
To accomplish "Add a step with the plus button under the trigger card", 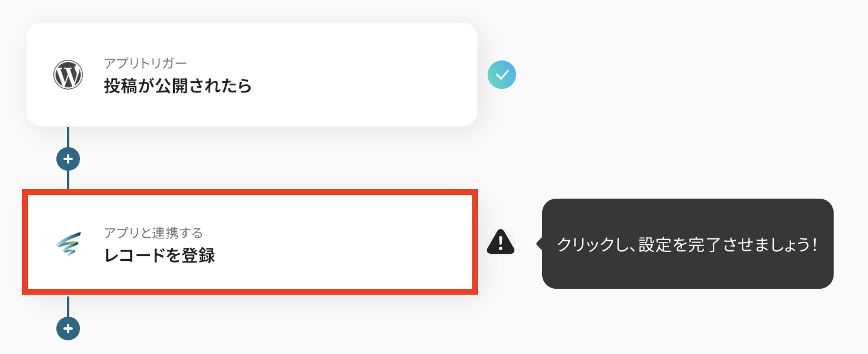I will (x=68, y=159).
